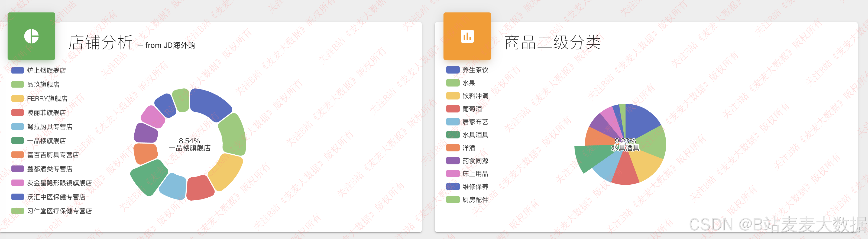The image size is (868, 239).
Task: Select the red 葡萄酒 pie slice
Action: [625, 170]
